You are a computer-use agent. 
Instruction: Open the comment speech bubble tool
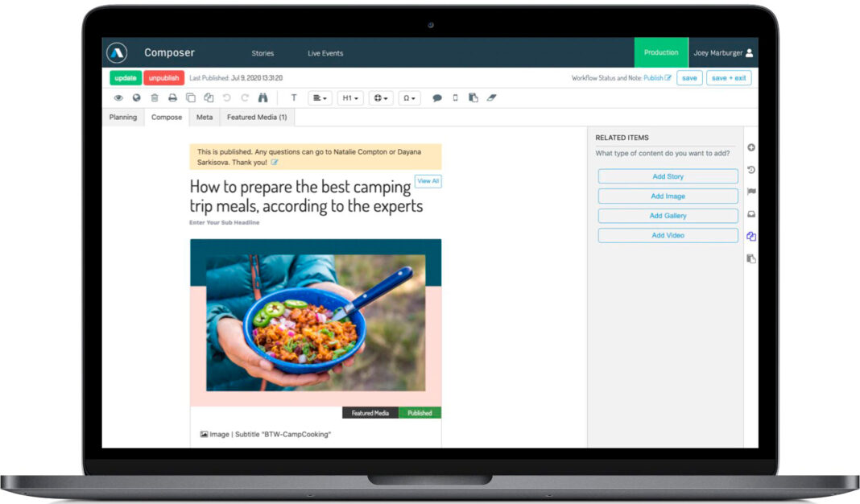[x=437, y=98]
